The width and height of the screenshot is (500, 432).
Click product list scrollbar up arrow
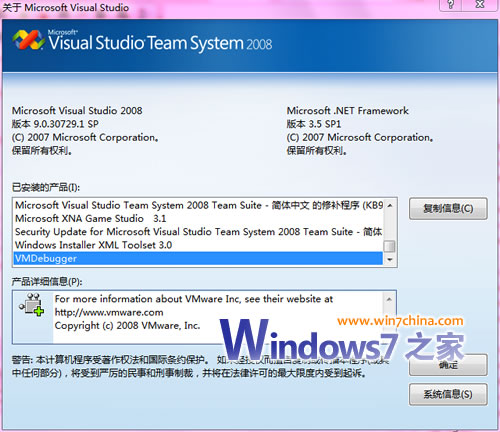coord(390,205)
